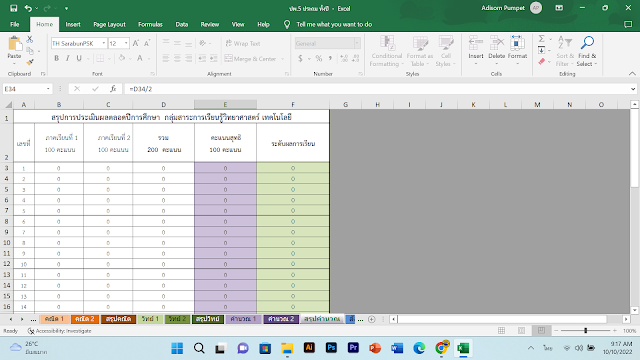Undo the last action
Viewport: 640px width, 360px height.
pyautogui.click(x=28, y=8)
